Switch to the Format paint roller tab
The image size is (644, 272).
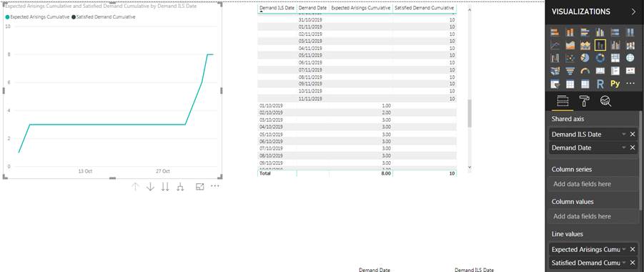(x=584, y=101)
